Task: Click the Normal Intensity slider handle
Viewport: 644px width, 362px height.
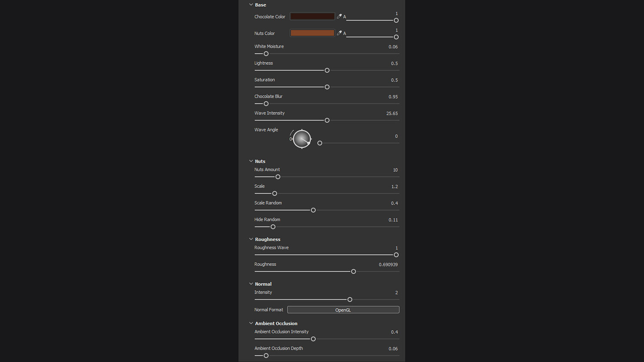Action: (x=350, y=299)
